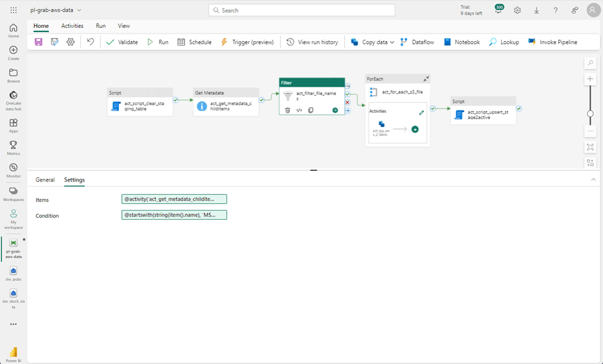The width and height of the screenshot is (603, 364).
Task: Open the user account avatar
Action: [x=593, y=10]
